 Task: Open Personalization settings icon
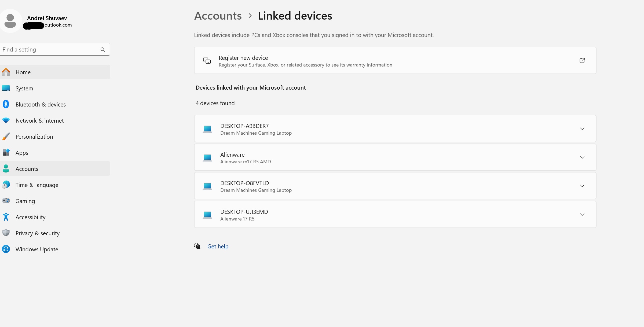[6, 137]
